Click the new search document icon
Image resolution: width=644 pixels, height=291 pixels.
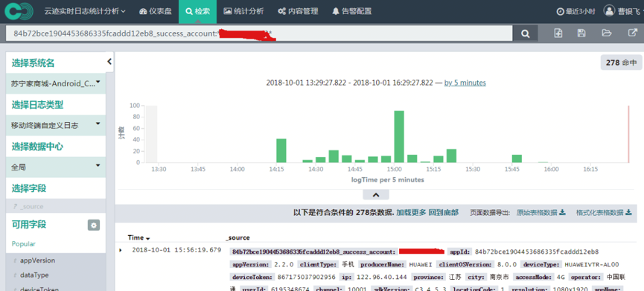pyautogui.click(x=558, y=33)
